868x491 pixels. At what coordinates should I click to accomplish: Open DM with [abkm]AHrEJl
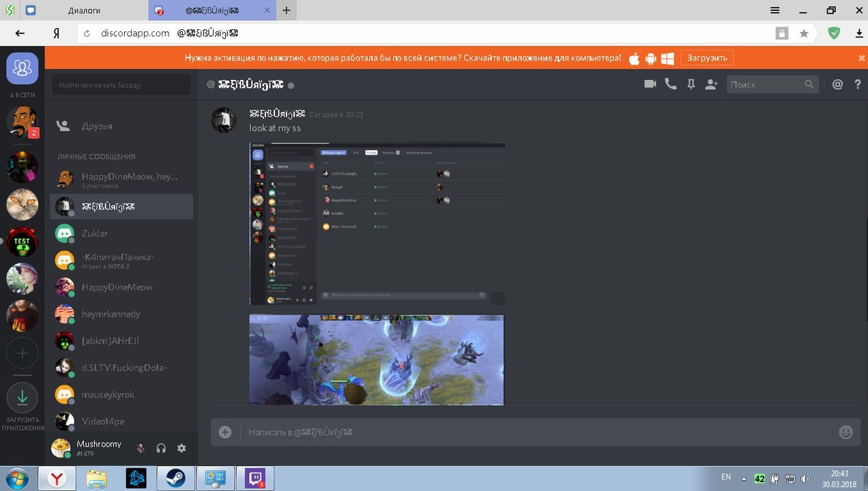click(x=121, y=341)
